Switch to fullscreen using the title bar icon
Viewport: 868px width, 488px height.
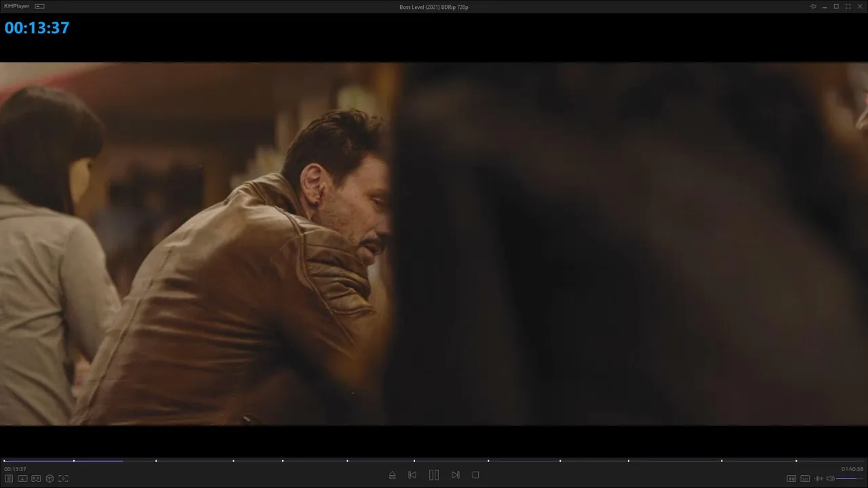coord(848,6)
